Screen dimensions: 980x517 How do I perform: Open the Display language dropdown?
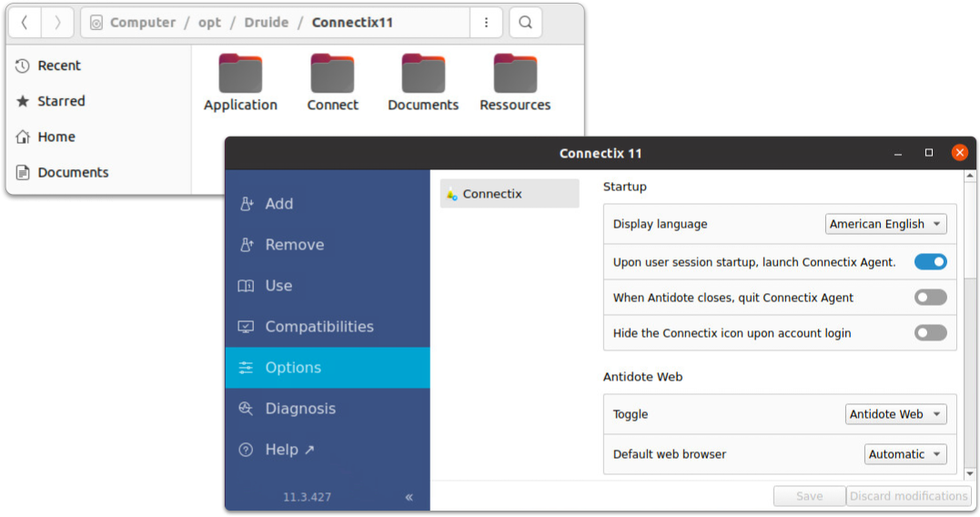(885, 224)
